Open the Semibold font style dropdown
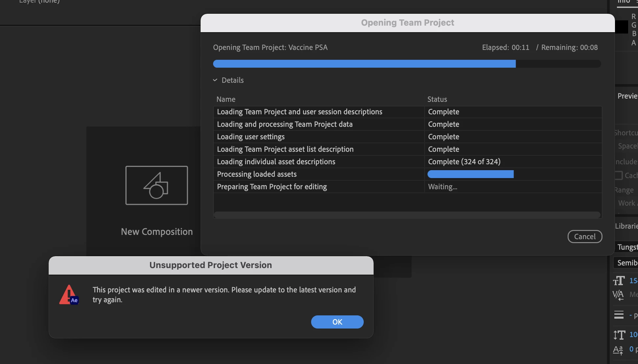The width and height of the screenshot is (638, 364). pyautogui.click(x=627, y=263)
